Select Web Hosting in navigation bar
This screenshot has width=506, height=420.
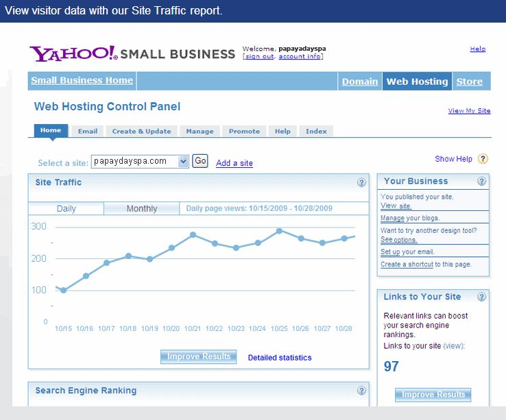pyautogui.click(x=418, y=82)
